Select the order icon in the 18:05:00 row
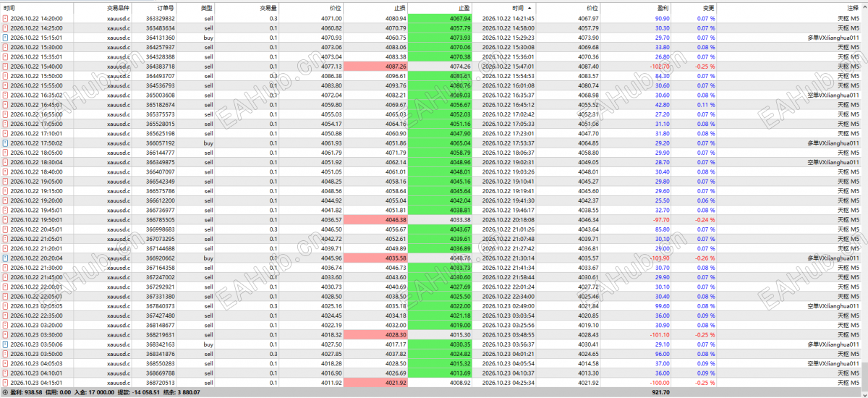 (6, 153)
